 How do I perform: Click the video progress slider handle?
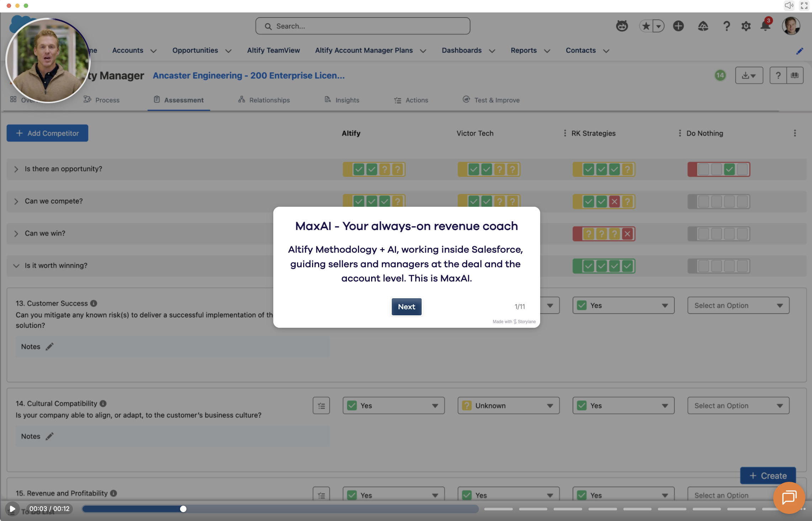pyautogui.click(x=183, y=509)
